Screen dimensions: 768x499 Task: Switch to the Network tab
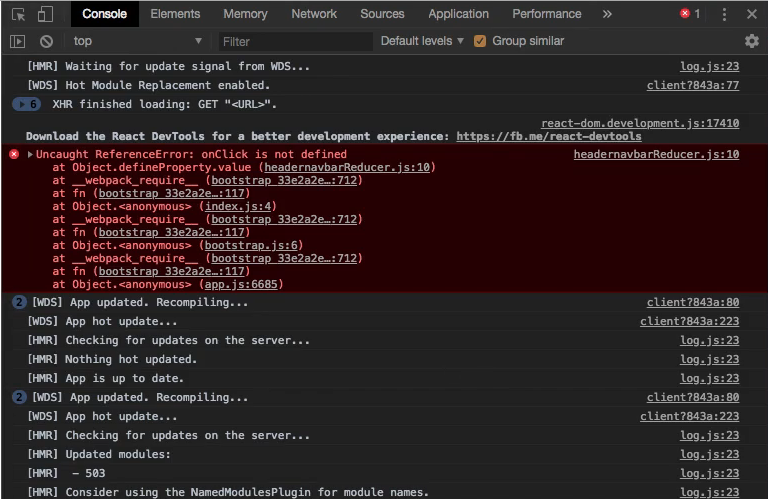click(x=314, y=14)
